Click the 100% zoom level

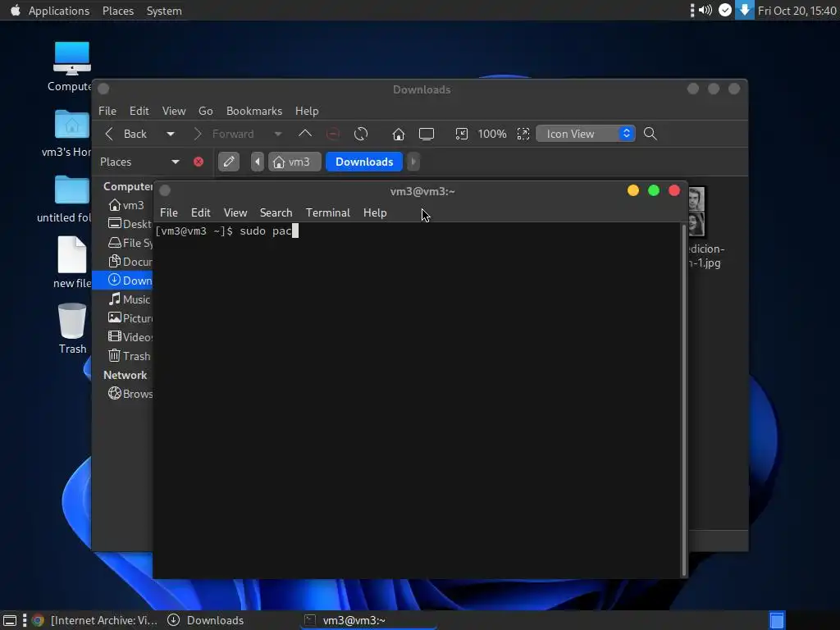point(492,134)
